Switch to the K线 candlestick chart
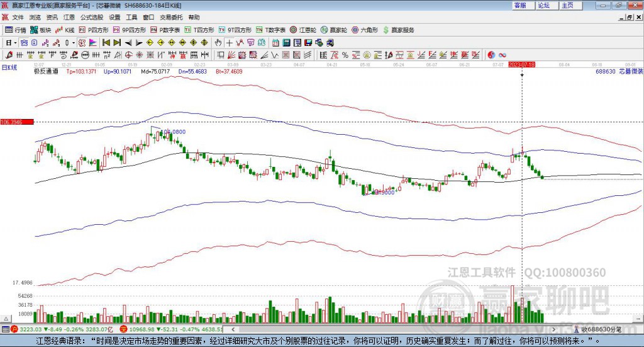644x347 pixels. click(65, 30)
